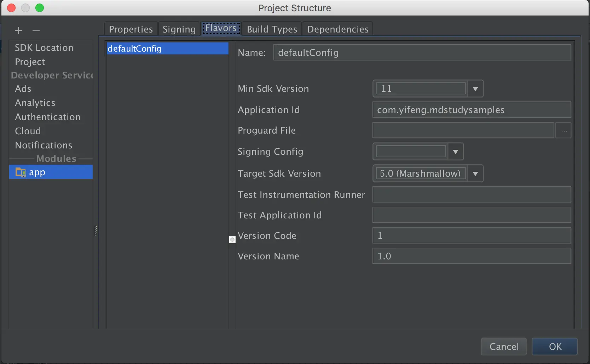Click the 'Modules' section header
This screenshot has height=364, width=590.
click(x=56, y=159)
